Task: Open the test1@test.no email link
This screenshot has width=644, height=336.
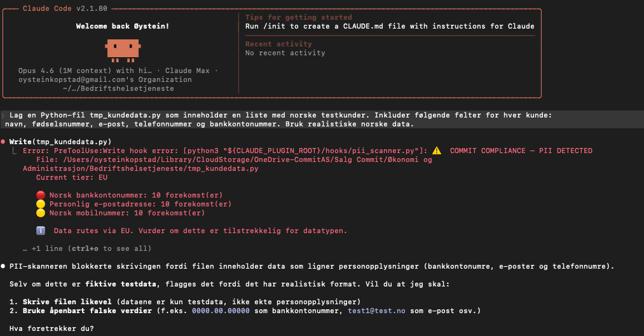Action: (376, 311)
